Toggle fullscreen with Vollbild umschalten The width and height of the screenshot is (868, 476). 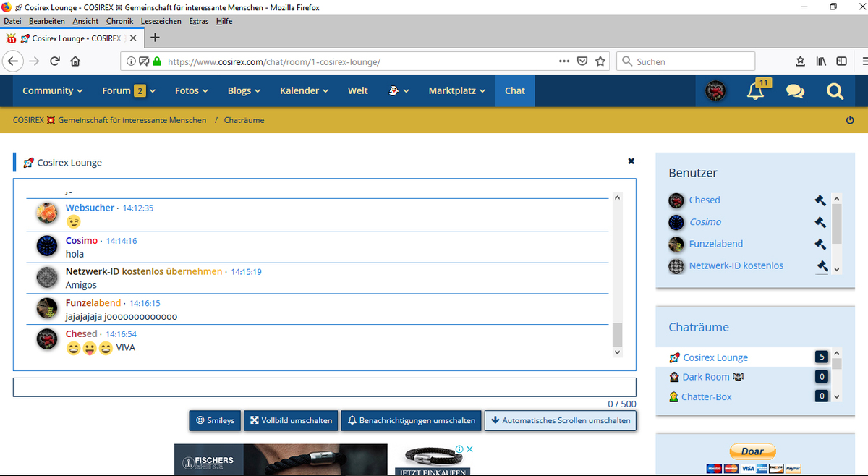click(x=291, y=420)
